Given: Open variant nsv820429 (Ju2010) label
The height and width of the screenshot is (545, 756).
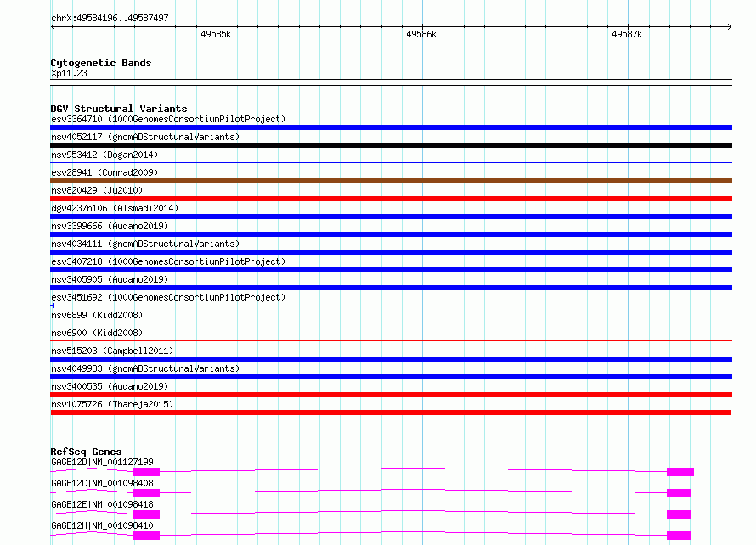Looking at the screenshot, I should [x=97, y=190].
